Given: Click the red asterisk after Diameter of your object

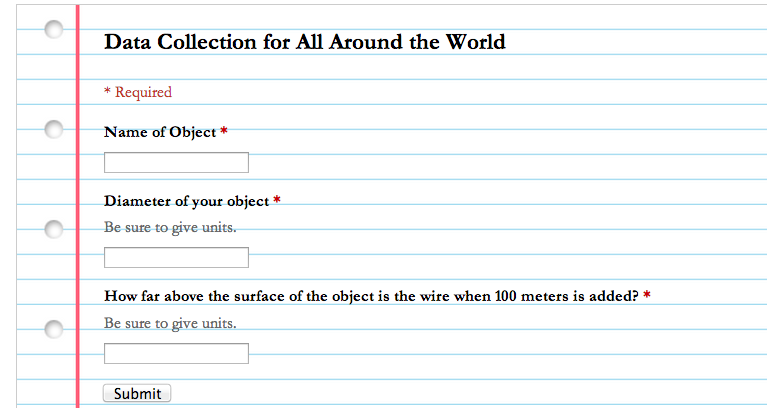Looking at the screenshot, I should [277, 199].
